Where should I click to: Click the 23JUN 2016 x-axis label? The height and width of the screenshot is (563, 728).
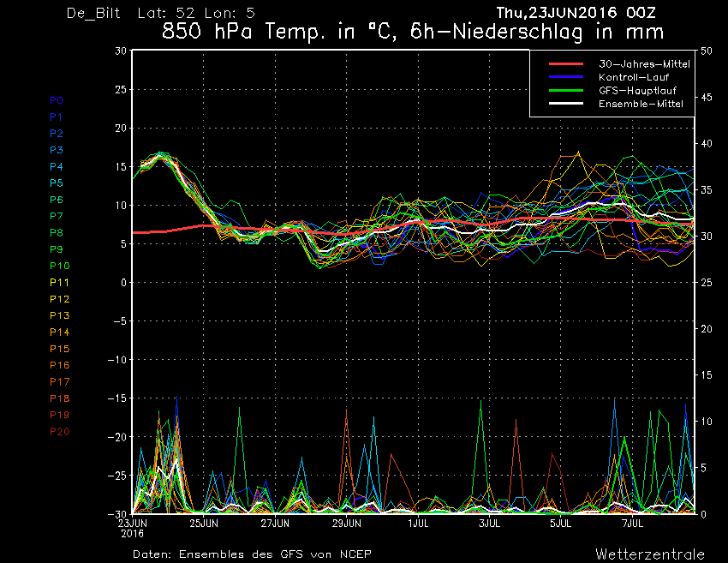132,529
